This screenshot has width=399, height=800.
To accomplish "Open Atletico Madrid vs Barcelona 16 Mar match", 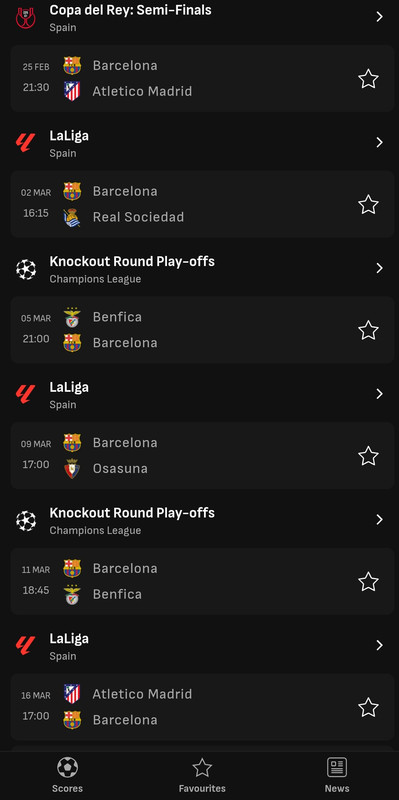I will (x=202, y=707).
